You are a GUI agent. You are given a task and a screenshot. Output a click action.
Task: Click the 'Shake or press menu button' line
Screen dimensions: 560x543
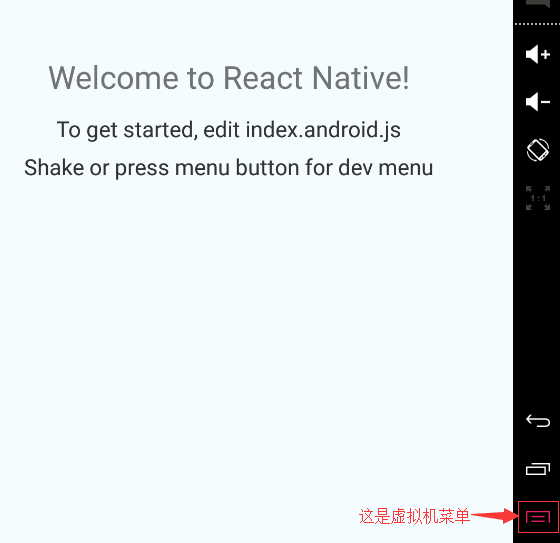229,168
